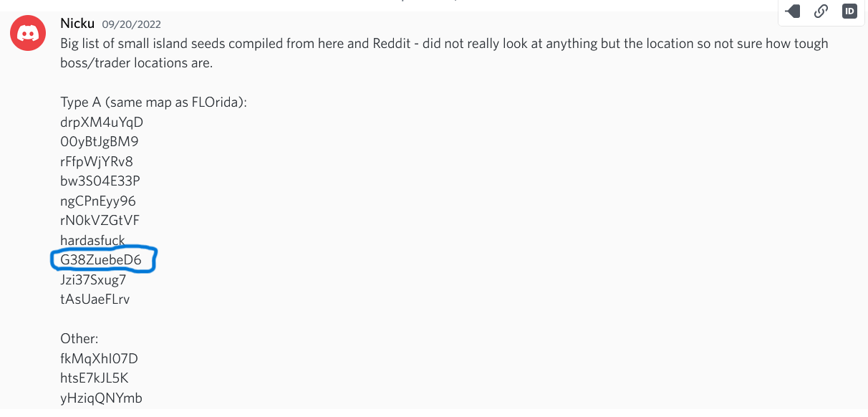Click the seed htsE7kJL5K
The image size is (868, 417).
(95, 378)
